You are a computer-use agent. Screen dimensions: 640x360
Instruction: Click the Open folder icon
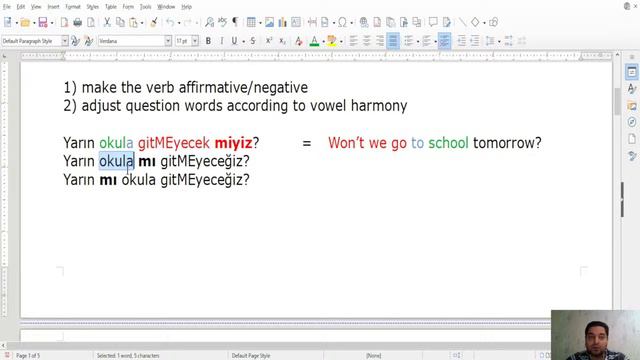pyautogui.click(x=25, y=22)
